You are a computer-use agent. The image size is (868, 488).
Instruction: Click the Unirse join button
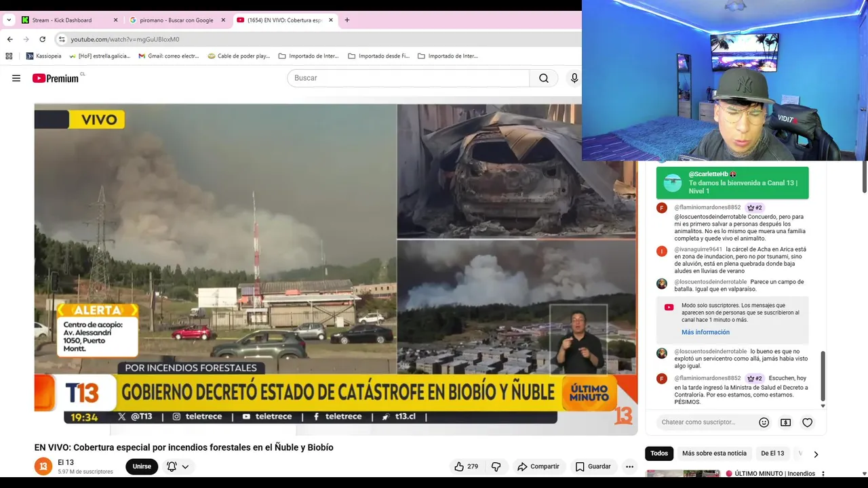(x=142, y=466)
